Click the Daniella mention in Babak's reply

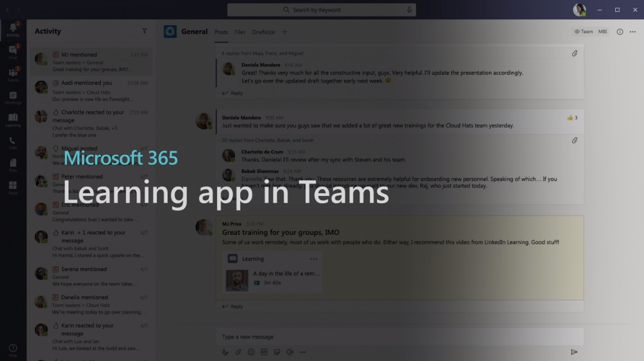[x=252, y=179]
